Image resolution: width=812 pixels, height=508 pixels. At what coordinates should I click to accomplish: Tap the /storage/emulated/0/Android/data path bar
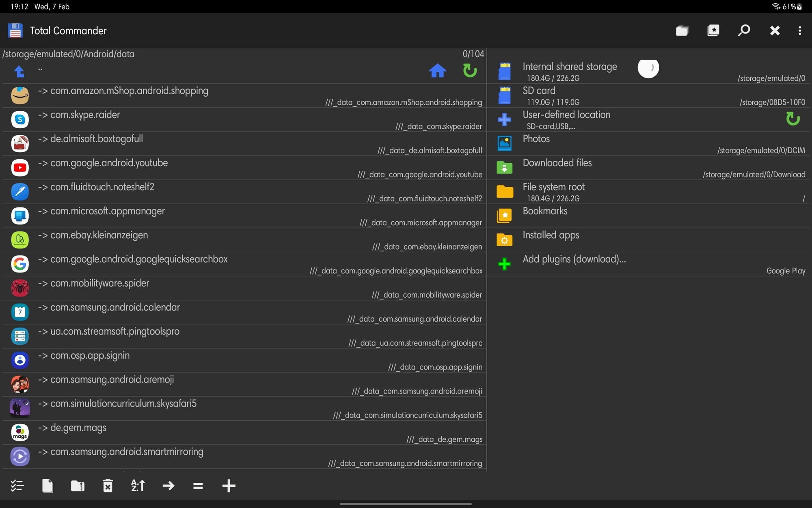pos(68,54)
